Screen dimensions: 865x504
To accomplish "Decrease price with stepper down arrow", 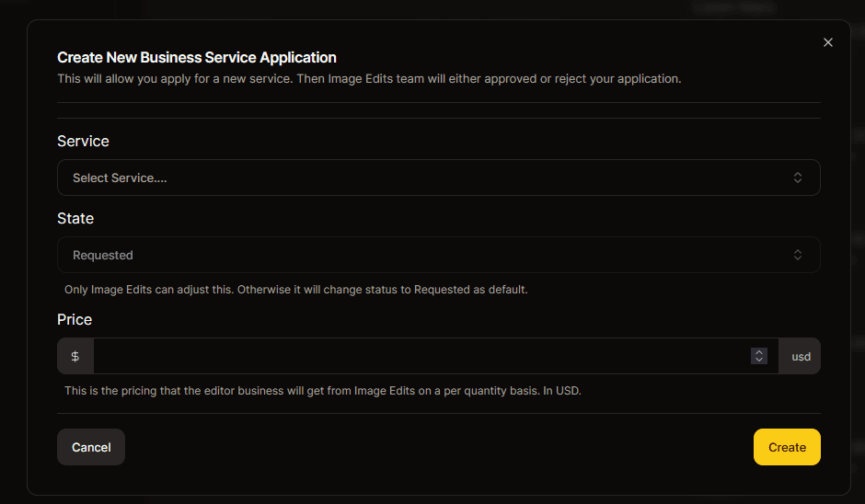I will click(x=759, y=360).
